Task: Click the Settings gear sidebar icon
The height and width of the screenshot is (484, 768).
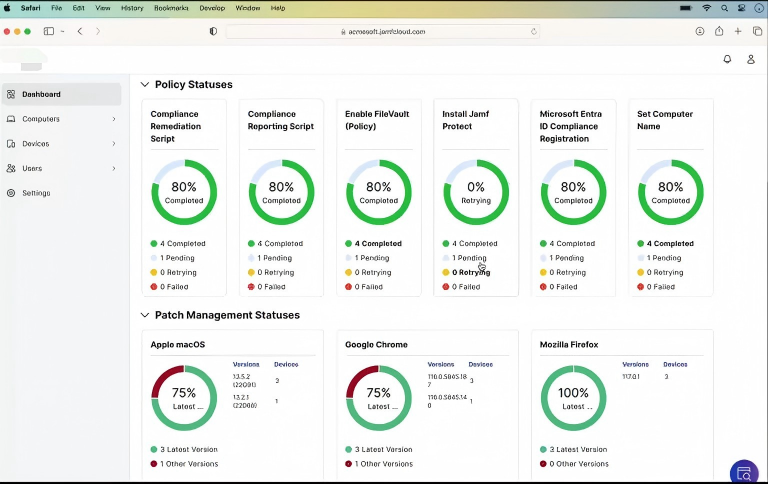Action: coord(11,193)
